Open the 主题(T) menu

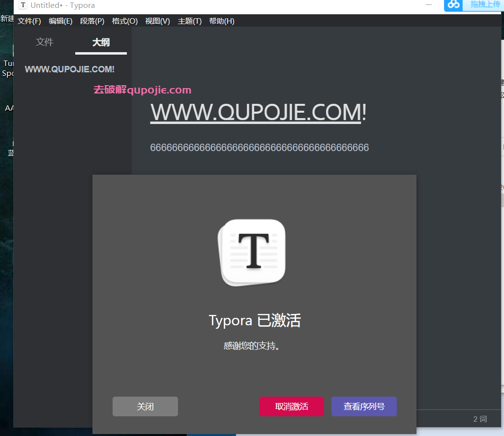[190, 21]
